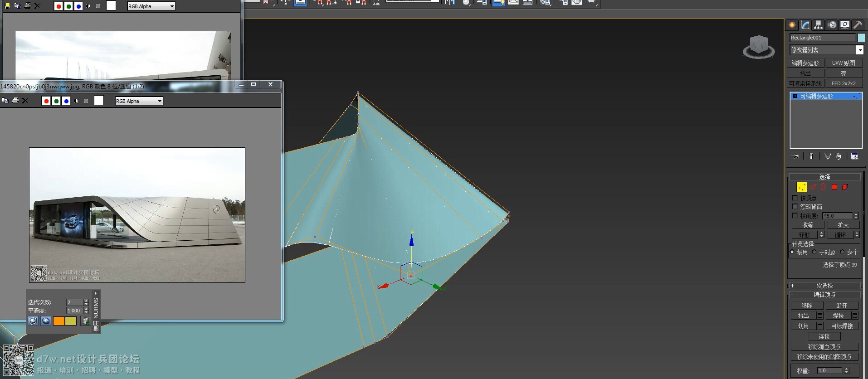
Task: Click the 移除 remove vertex button
Action: (807, 306)
